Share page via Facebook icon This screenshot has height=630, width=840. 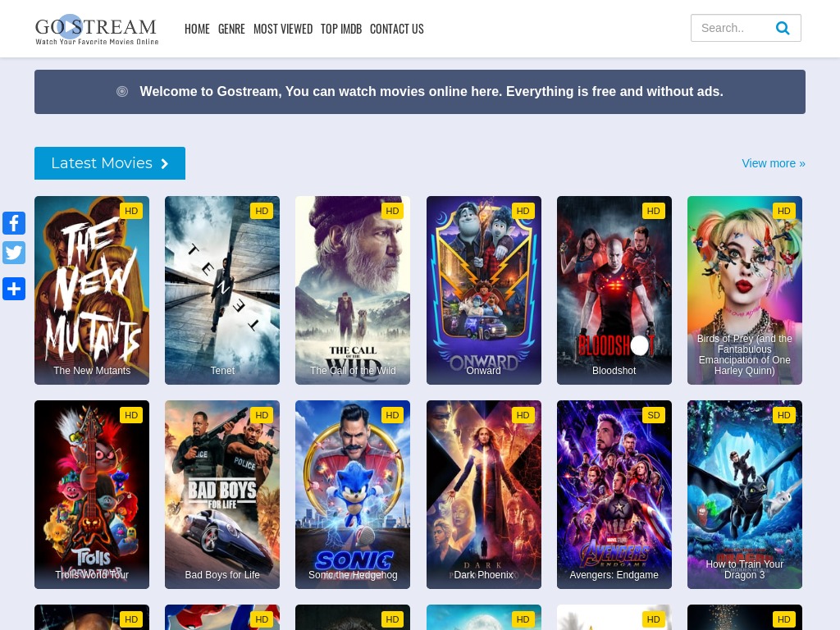[14, 223]
